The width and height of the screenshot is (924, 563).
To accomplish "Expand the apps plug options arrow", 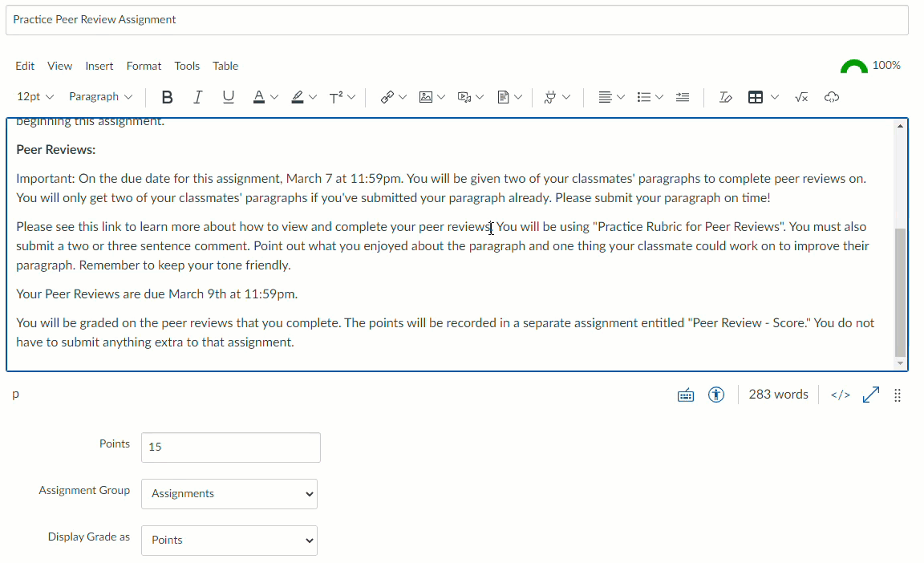I will point(566,97).
